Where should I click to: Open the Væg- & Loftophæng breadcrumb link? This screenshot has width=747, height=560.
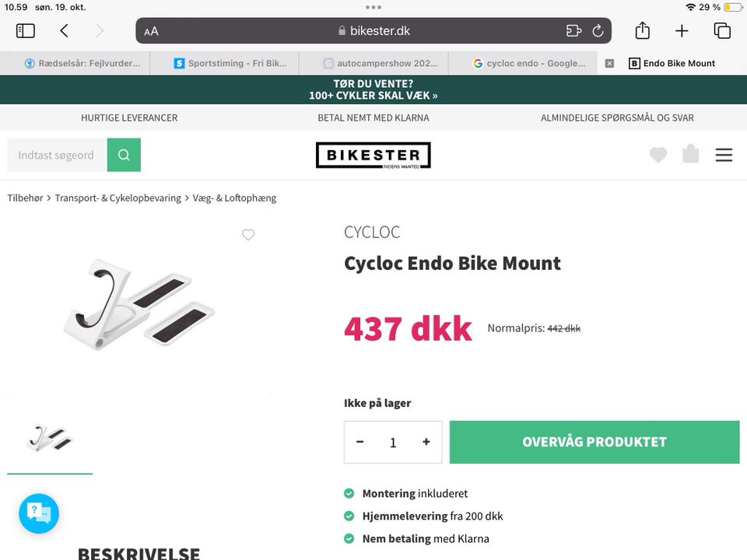[234, 198]
